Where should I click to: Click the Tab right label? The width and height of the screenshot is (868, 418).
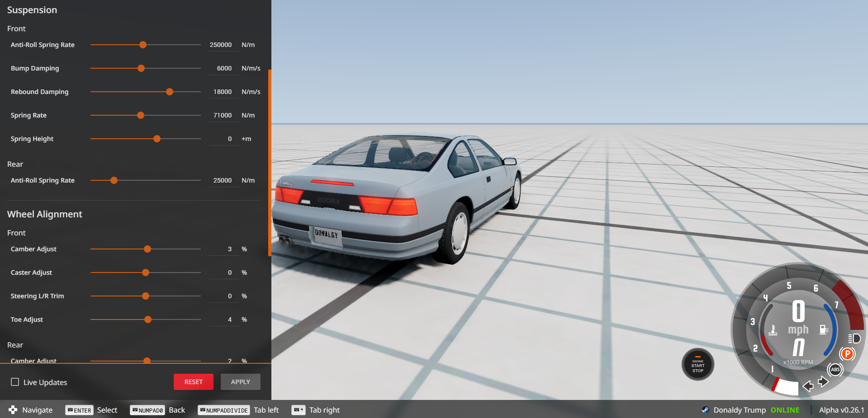(x=324, y=410)
